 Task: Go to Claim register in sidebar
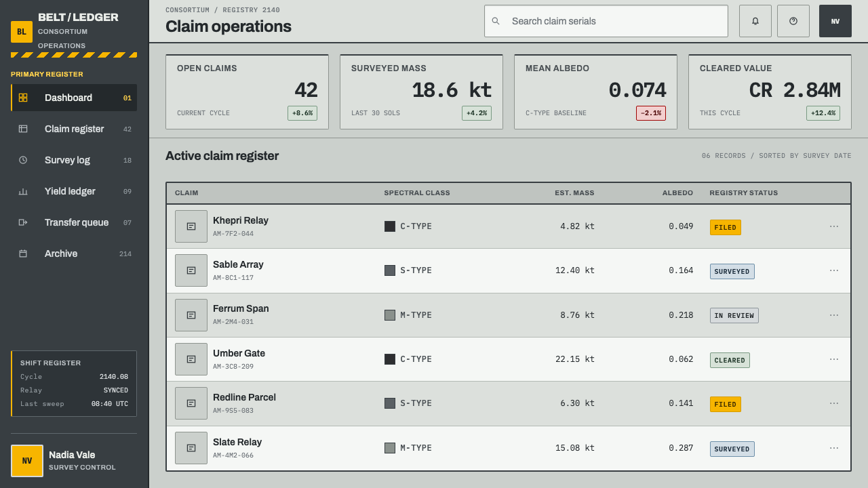[x=74, y=129]
